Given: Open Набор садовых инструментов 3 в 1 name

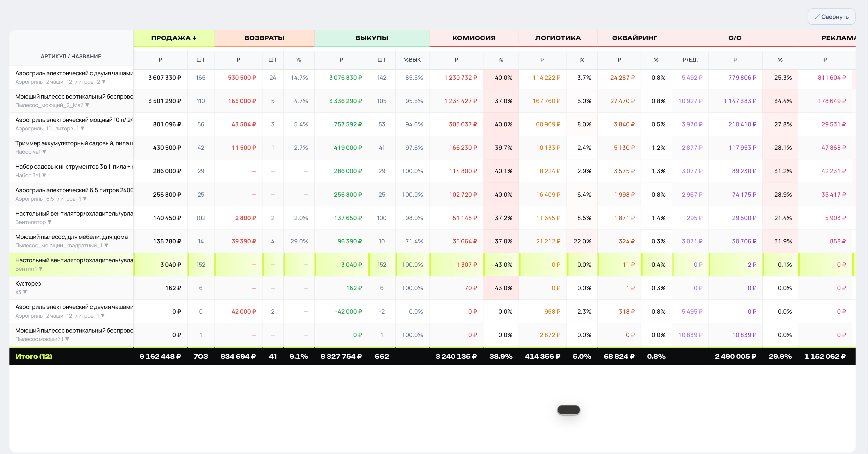Looking at the screenshot, I should [x=74, y=167].
